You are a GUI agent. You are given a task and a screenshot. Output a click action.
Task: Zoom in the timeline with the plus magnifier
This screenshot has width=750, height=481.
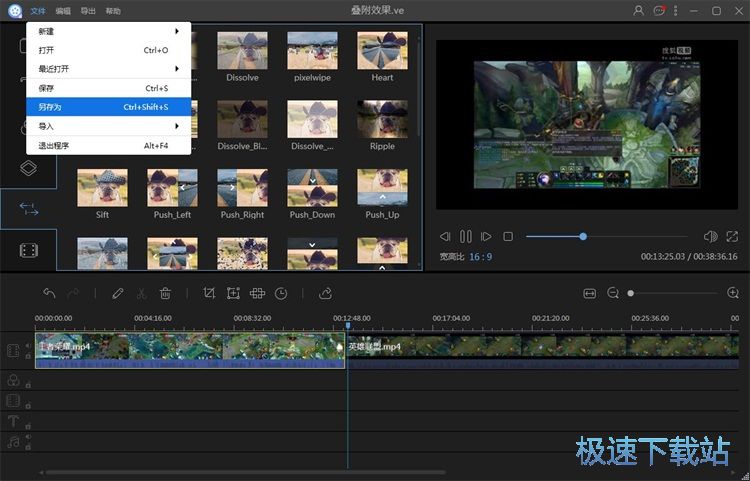point(732,293)
